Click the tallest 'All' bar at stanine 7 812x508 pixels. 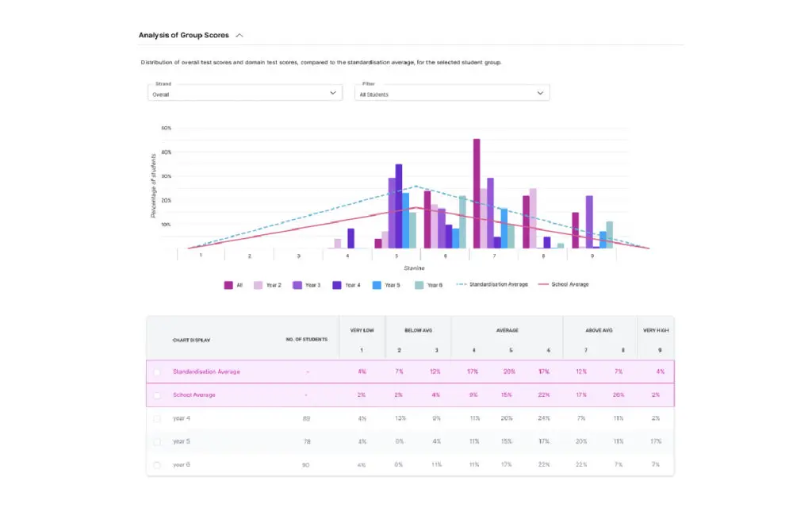click(x=477, y=193)
